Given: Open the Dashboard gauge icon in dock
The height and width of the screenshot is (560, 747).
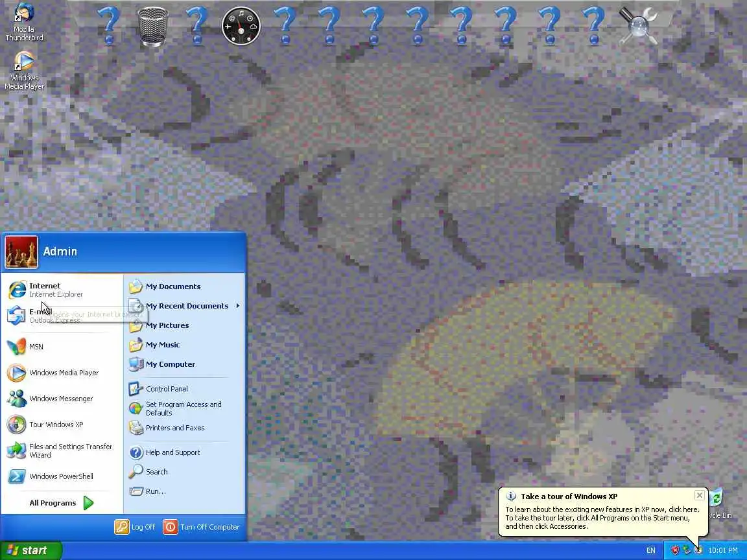Looking at the screenshot, I should tap(241, 26).
